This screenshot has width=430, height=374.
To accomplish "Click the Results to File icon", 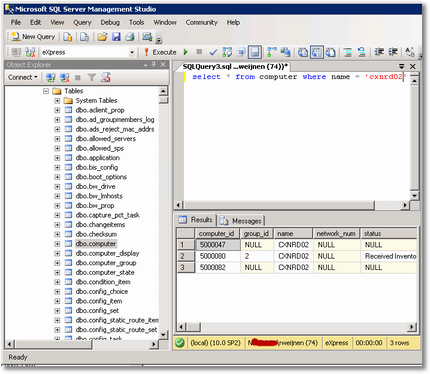I will (x=330, y=52).
